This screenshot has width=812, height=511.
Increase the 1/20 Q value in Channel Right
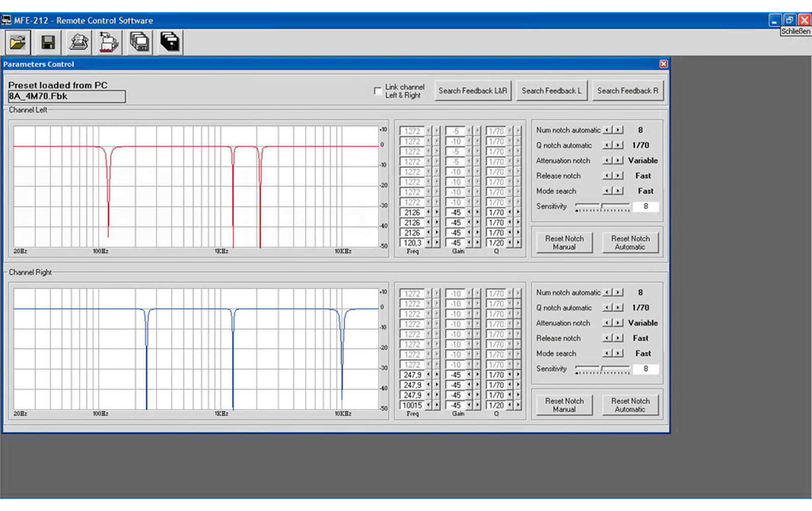pos(518,405)
